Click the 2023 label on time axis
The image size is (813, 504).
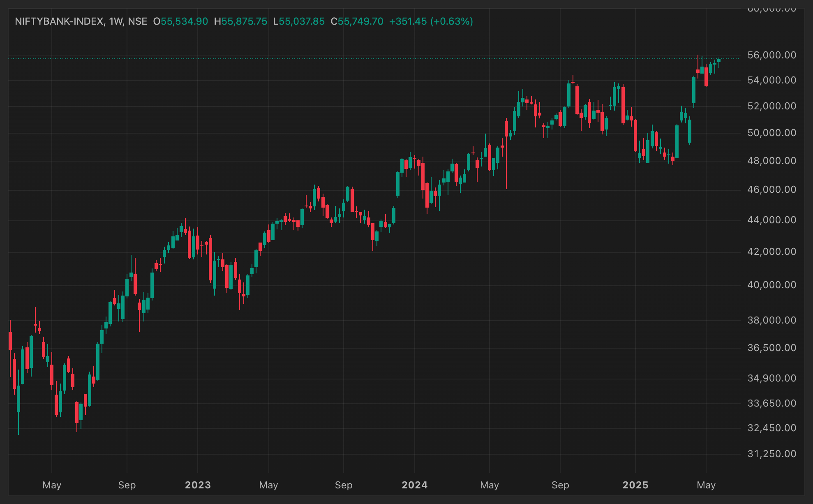coord(198,485)
